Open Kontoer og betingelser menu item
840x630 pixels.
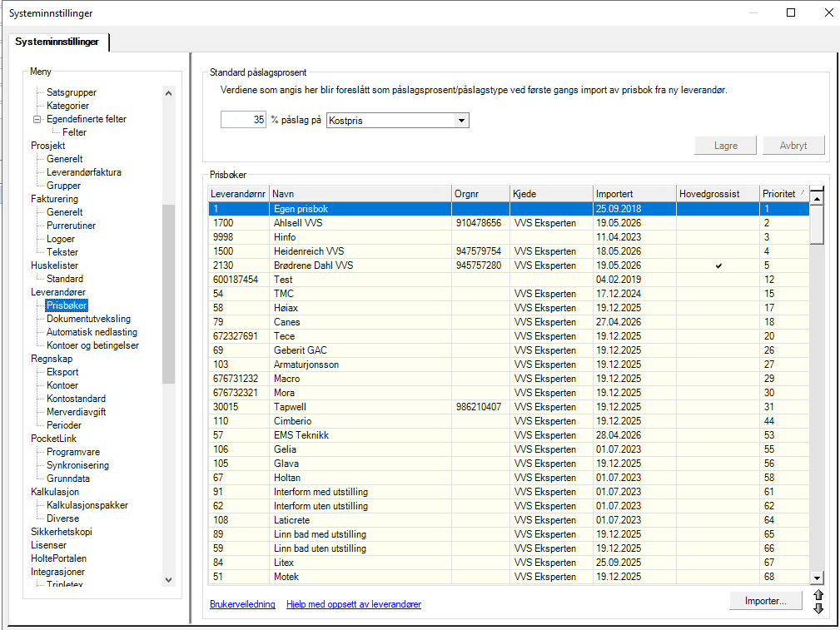click(92, 345)
